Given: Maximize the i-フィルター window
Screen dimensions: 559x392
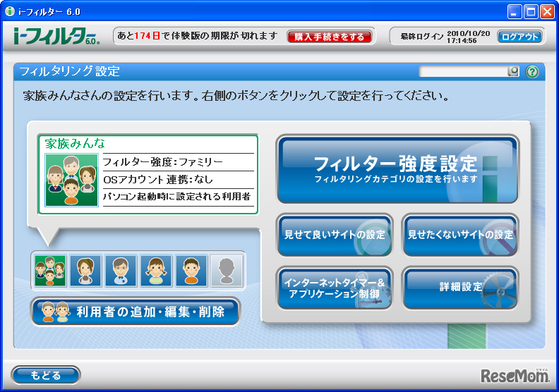Looking at the screenshot, I should click(531, 12).
